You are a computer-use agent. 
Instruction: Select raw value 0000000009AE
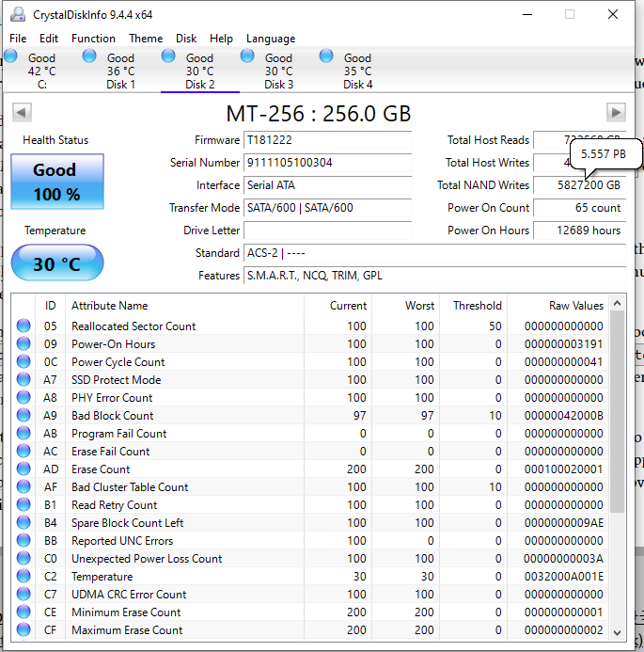coord(563,523)
